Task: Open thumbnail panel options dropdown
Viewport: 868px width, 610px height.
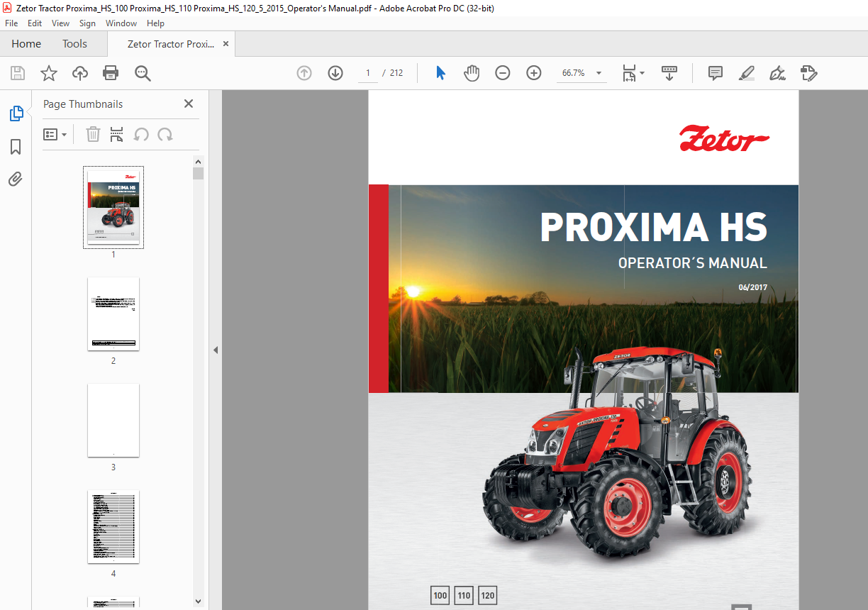Action: coord(55,134)
